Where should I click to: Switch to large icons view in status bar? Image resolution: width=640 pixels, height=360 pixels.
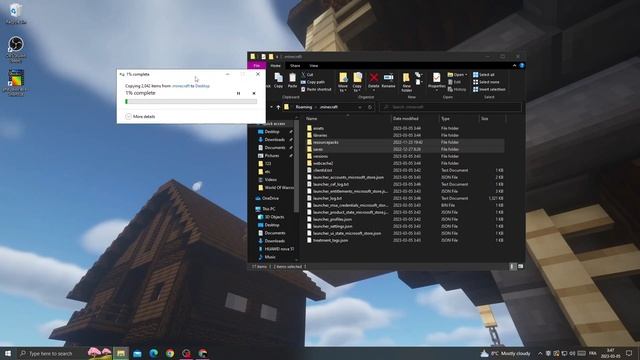click(520, 267)
